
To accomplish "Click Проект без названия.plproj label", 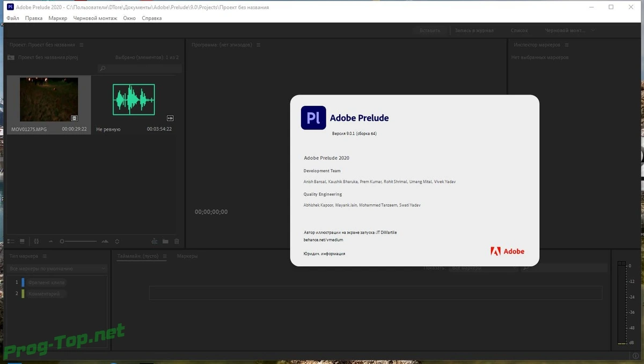I will pos(48,57).
